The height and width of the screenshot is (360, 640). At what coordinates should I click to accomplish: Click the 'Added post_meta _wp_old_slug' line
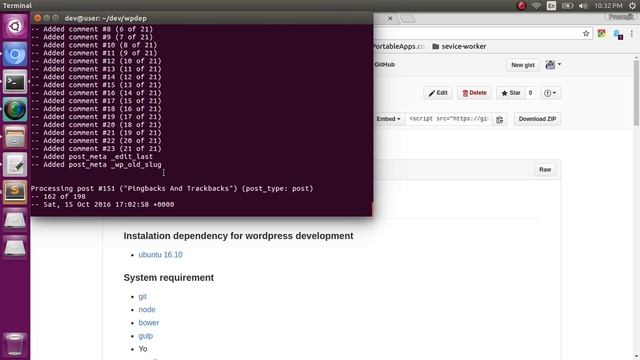point(96,164)
